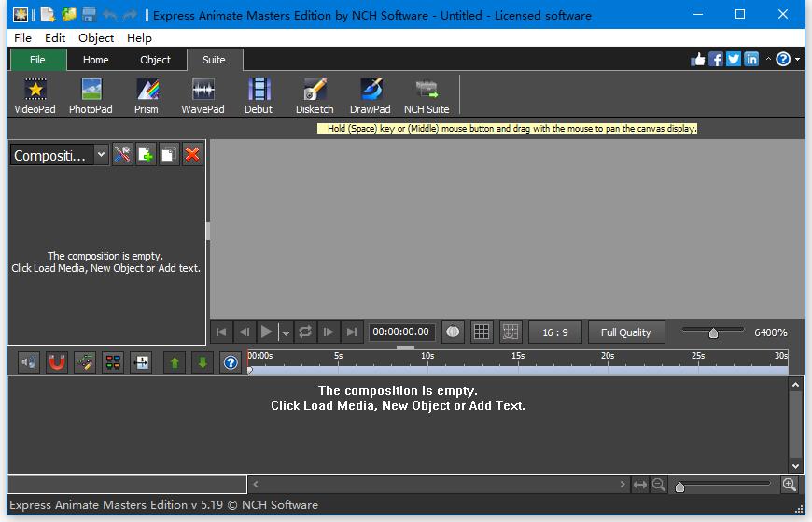812x522 pixels.
Task: Click the 00:00:00.00 timecode field
Action: coord(400,332)
